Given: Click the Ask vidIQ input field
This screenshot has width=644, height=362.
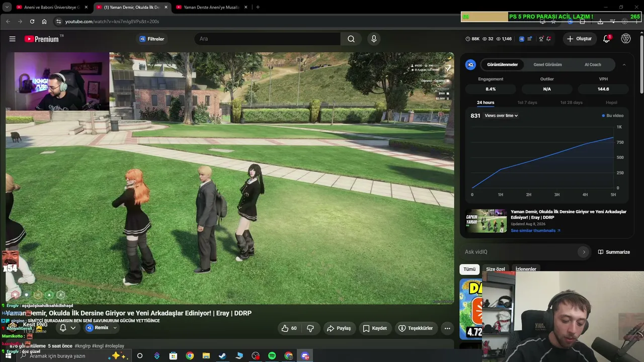Looking at the screenshot, I should (519, 252).
